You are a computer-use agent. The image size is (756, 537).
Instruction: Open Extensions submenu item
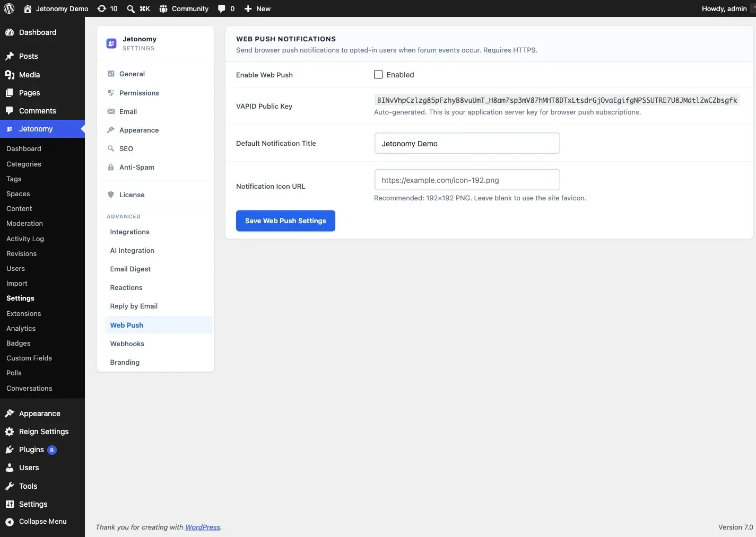(x=23, y=313)
